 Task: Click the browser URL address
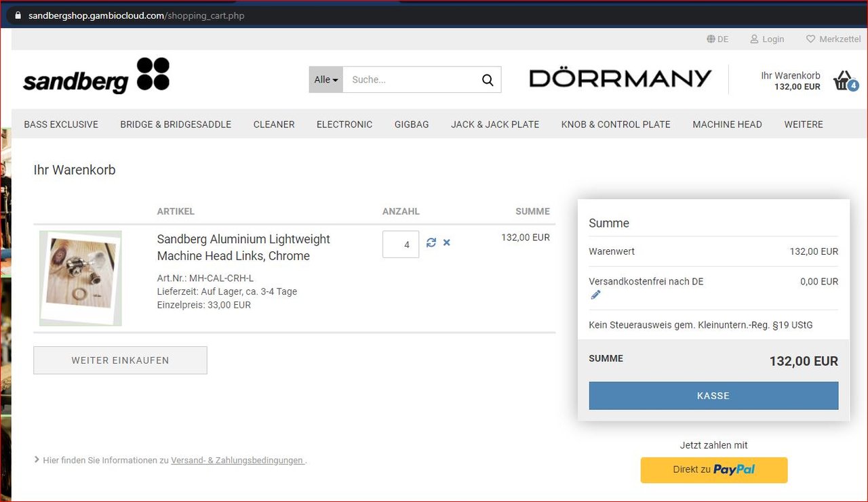[x=136, y=15]
